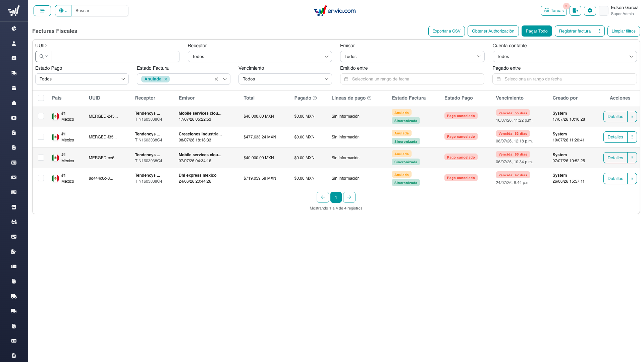The image size is (644, 362).
Task: Check the MERGED-ce6... invoice row
Action: (x=41, y=158)
